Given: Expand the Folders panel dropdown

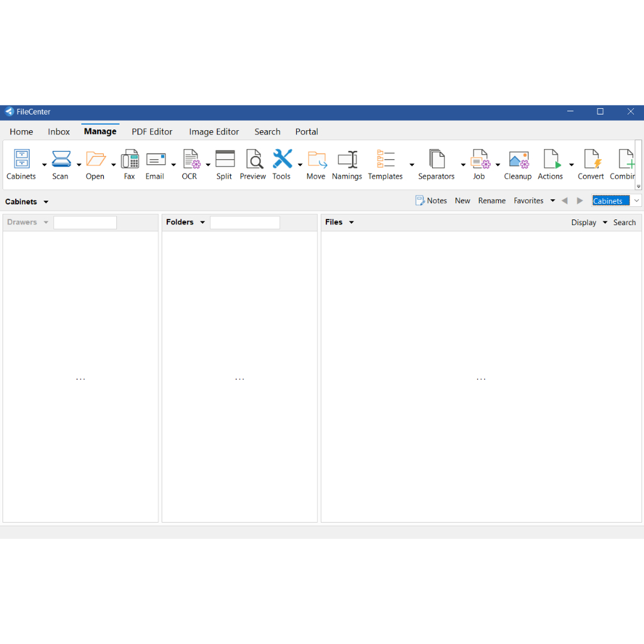Looking at the screenshot, I should point(203,223).
